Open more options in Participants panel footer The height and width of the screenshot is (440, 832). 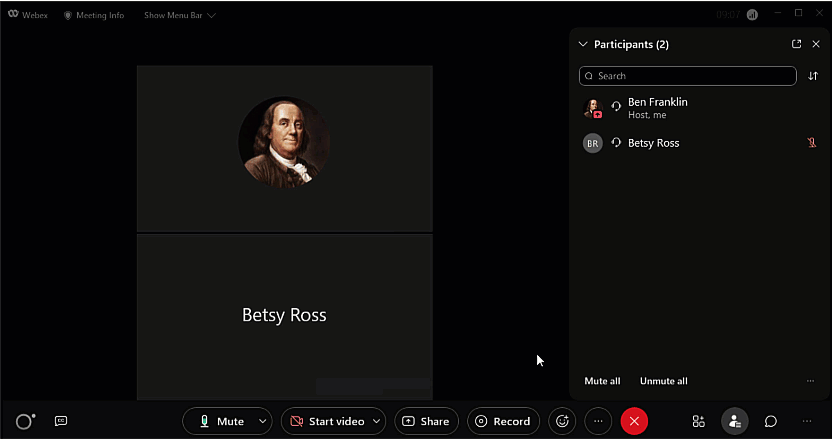coord(810,381)
